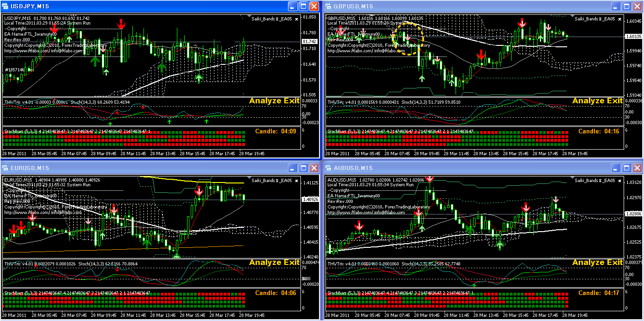Image resolution: width=644 pixels, height=321 pixels.
Task: Minimize the USDJPY,M15 chart window
Action: pos(293,6)
